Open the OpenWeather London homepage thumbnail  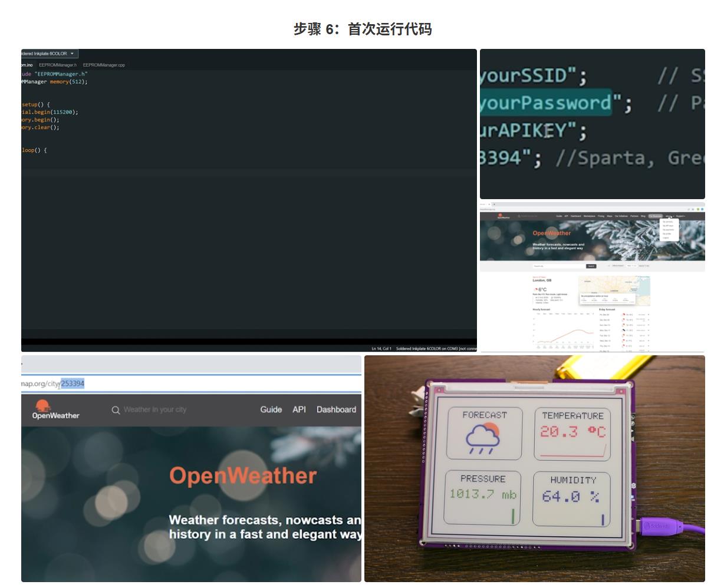point(593,278)
